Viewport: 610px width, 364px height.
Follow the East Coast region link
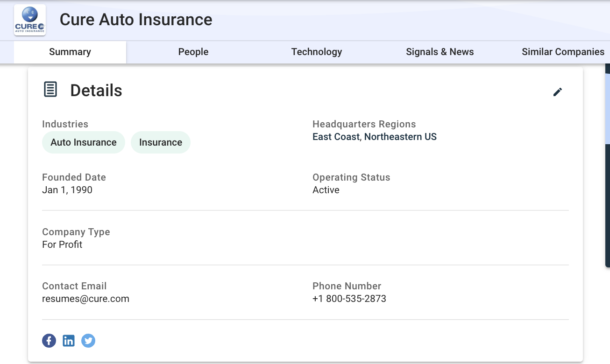point(336,137)
